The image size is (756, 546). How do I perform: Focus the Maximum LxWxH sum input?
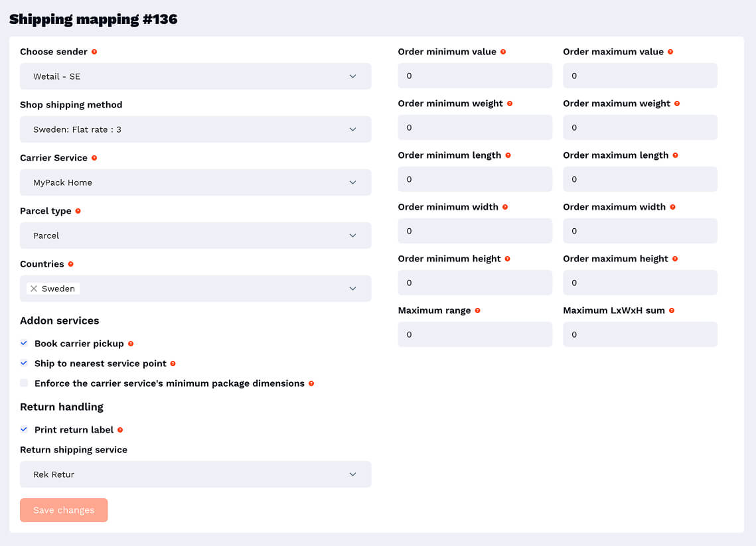[x=640, y=334]
